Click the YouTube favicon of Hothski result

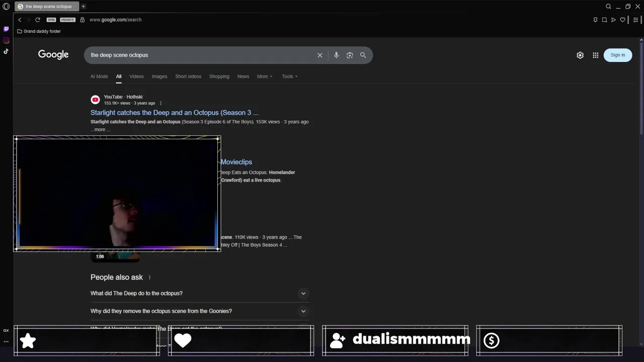[95, 100]
